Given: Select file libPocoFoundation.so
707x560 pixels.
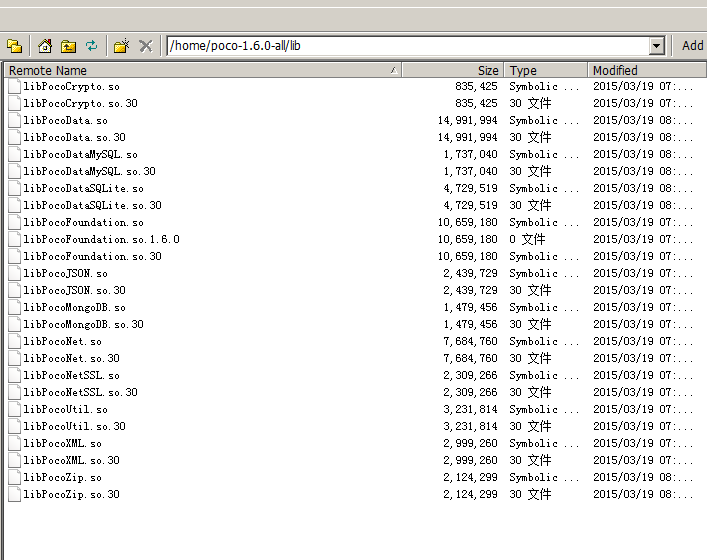Looking at the screenshot, I should click(83, 222).
